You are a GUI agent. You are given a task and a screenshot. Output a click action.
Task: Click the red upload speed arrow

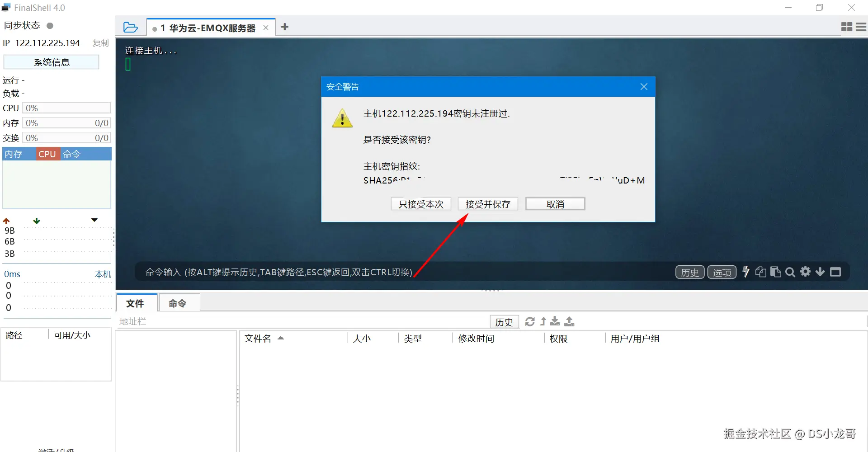coord(6,221)
